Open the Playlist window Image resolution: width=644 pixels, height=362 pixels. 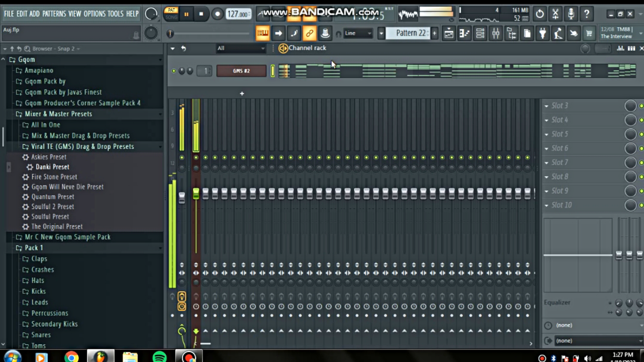449,33
